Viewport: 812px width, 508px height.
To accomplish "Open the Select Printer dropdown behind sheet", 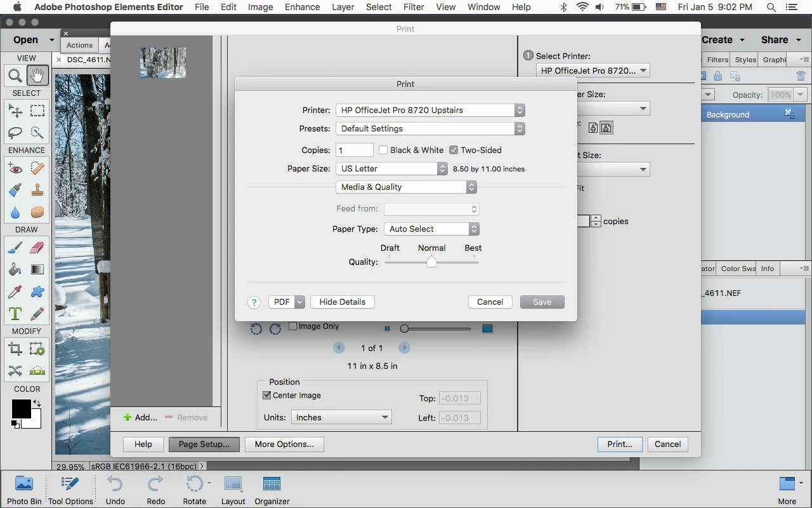I will pyautogui.click(x=593, y=70).
